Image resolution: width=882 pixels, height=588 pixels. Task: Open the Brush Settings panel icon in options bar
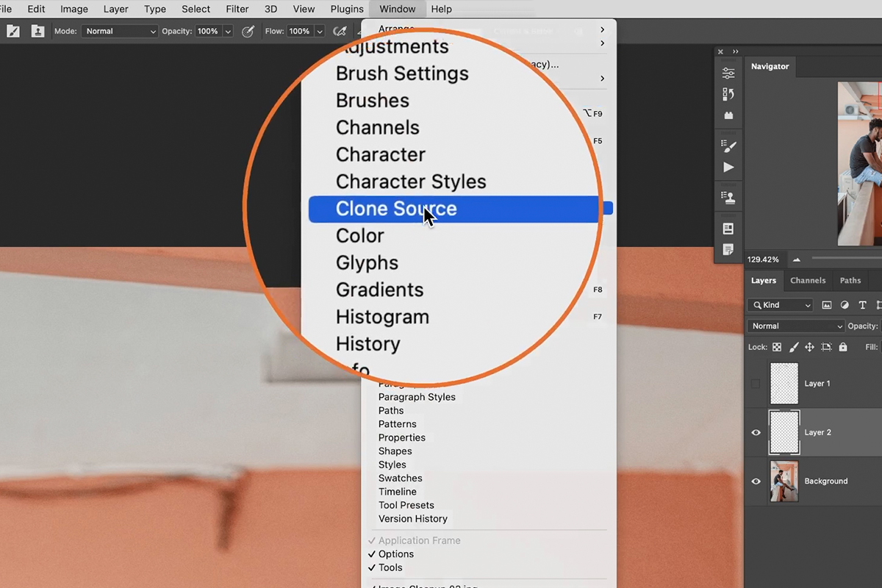point(37,31)
